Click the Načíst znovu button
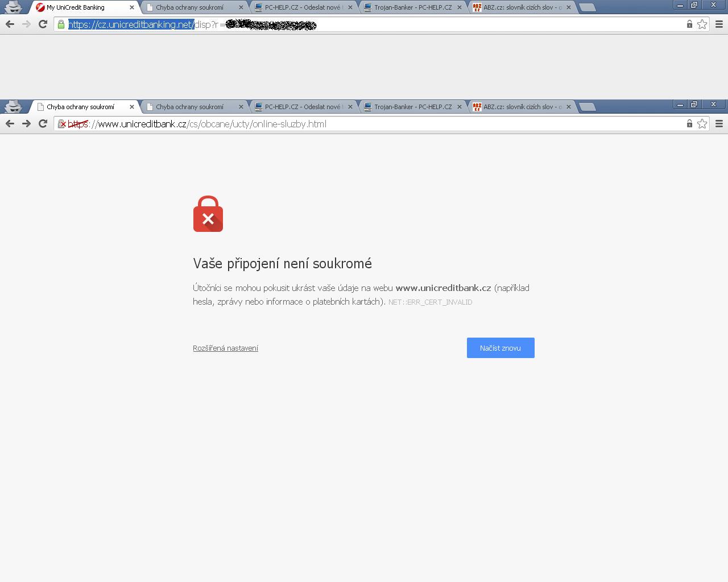 500,348
